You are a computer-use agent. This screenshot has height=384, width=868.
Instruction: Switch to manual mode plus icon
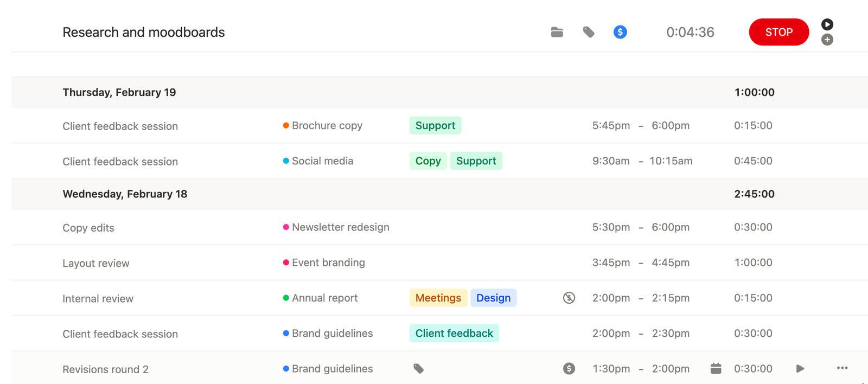click(x=827, y=40)
